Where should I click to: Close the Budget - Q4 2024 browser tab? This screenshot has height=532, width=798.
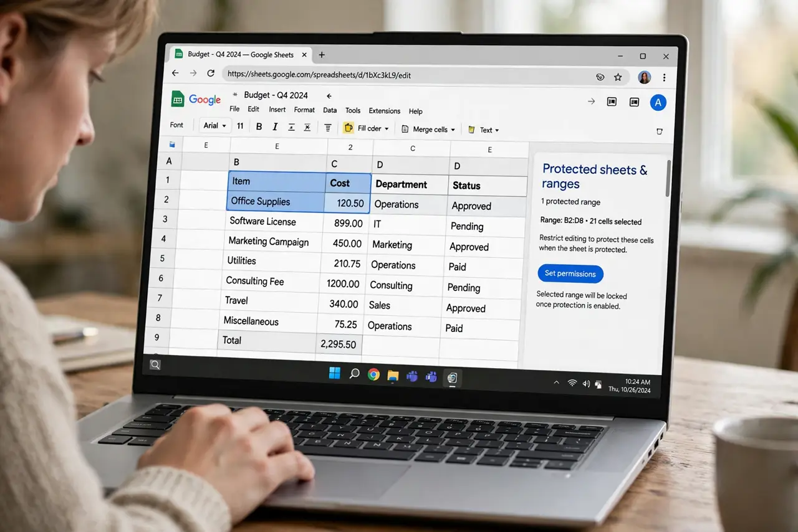coord(305,55)
